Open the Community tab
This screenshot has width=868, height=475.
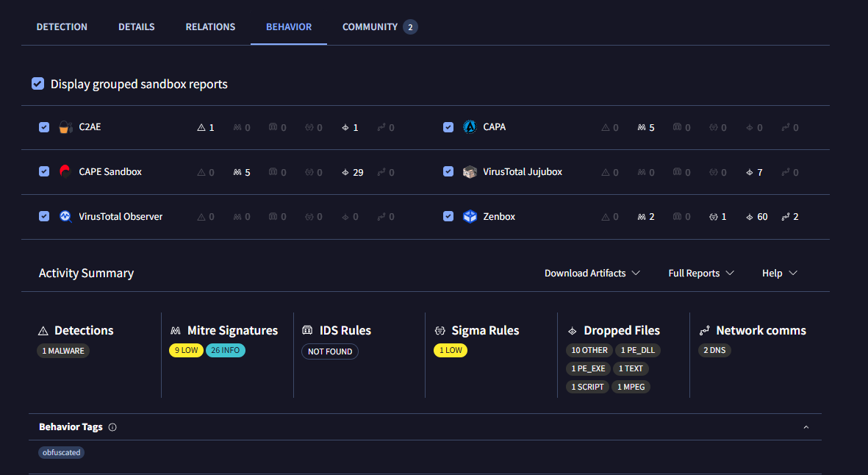(x=380, y=26)
